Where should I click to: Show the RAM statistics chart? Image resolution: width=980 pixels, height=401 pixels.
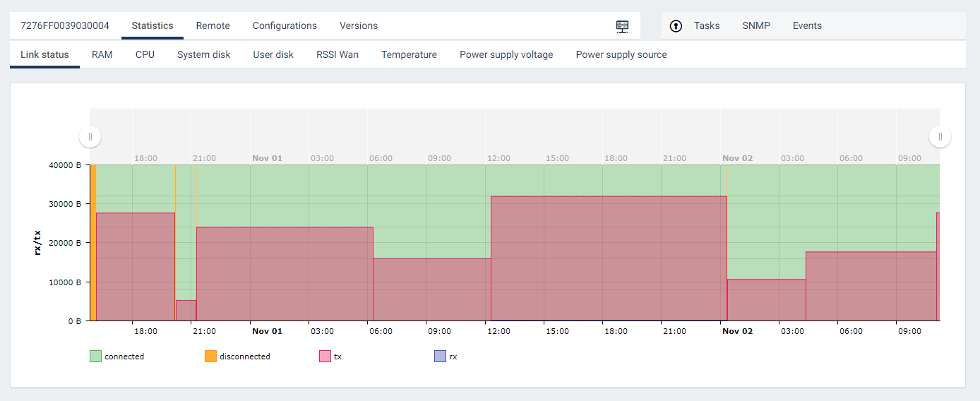102,55
